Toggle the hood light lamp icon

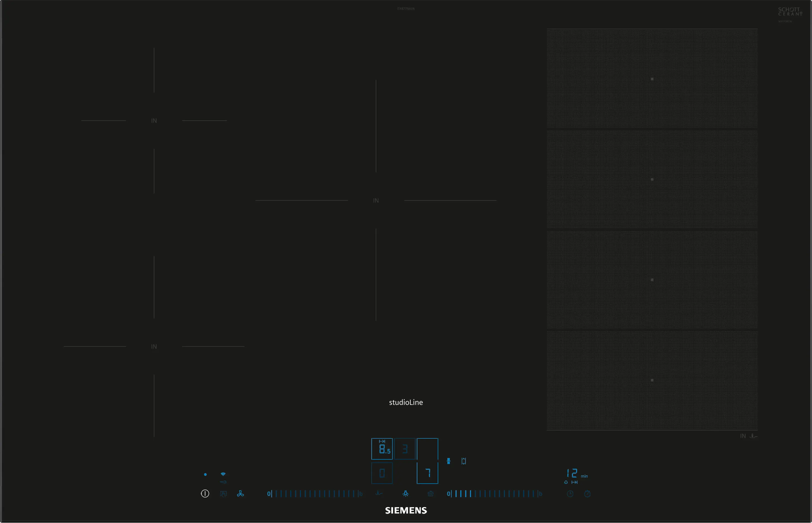405,494
